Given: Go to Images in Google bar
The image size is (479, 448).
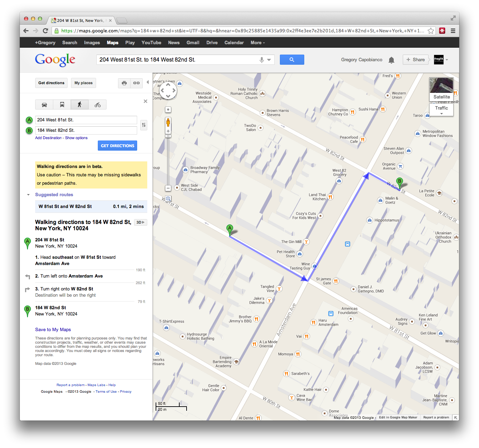Looking at the screenshot, I should tap(92, 43).
